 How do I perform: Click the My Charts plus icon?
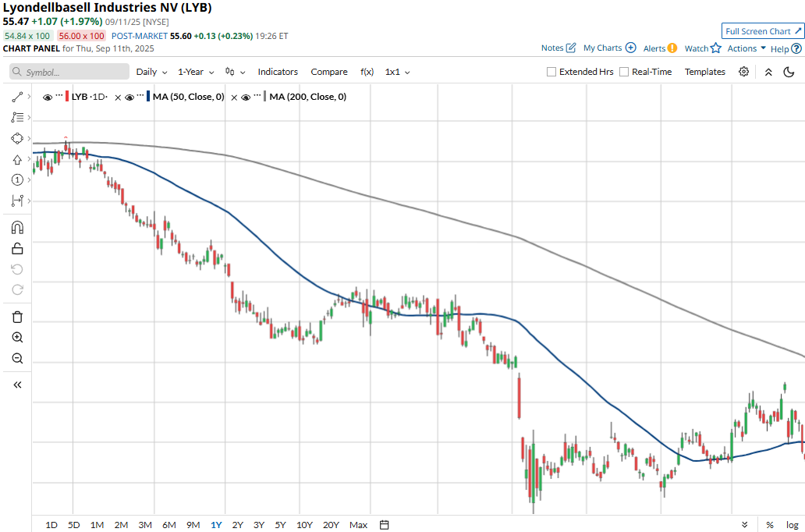pyautogui.click(x=632, y=48)
